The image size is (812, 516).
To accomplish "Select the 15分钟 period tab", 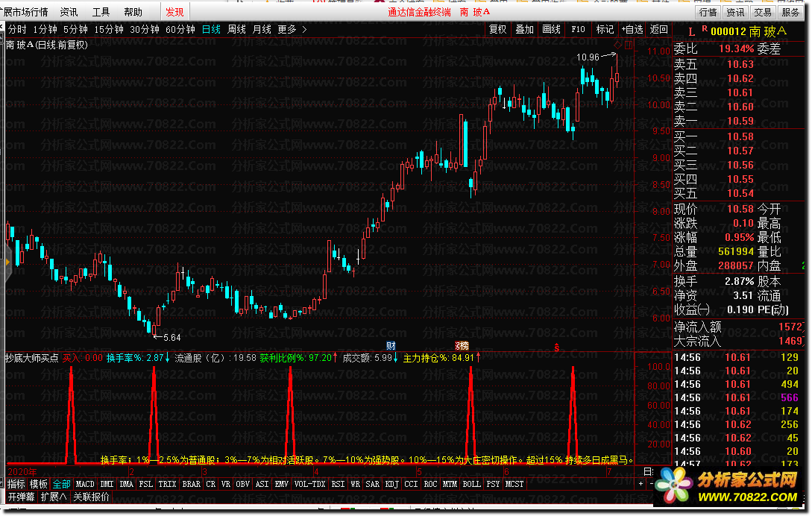I will pos(109,30).
